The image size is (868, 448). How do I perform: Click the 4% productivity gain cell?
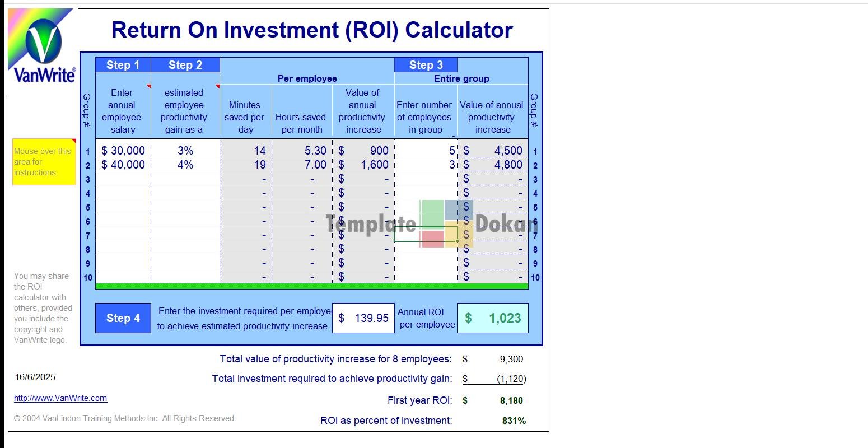tap(185, 165)
